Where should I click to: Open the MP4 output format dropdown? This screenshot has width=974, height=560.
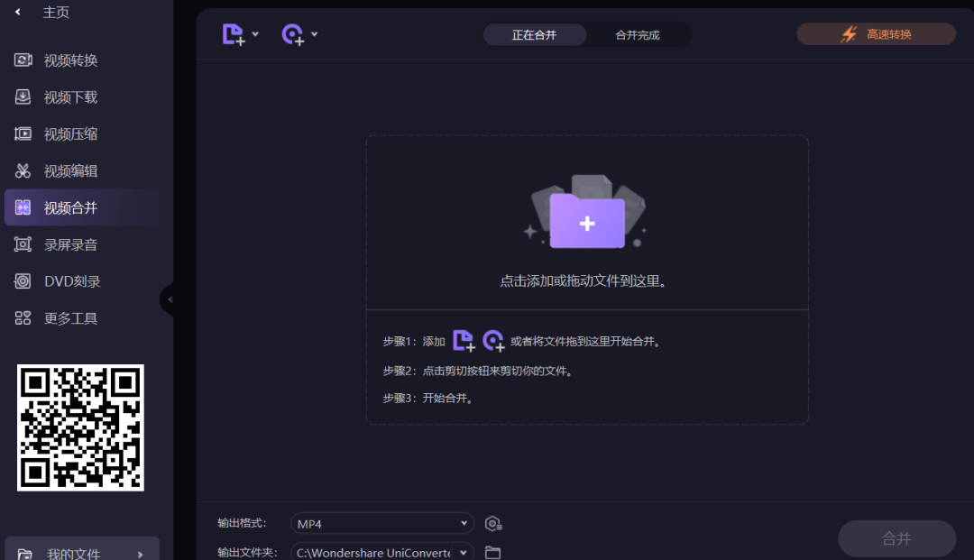[381, 523]
